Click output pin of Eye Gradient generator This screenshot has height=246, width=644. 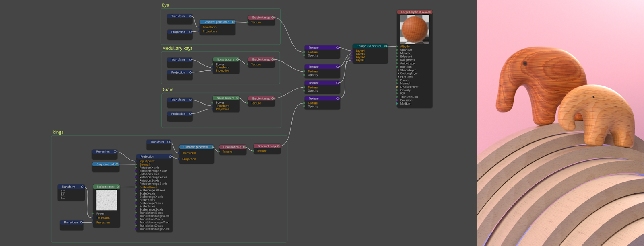pyautogui.click(x=233, y=22)
